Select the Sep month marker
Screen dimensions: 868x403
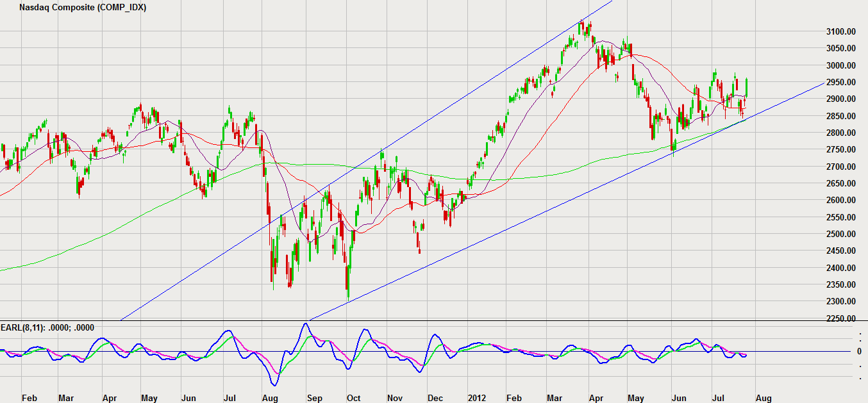314,398
